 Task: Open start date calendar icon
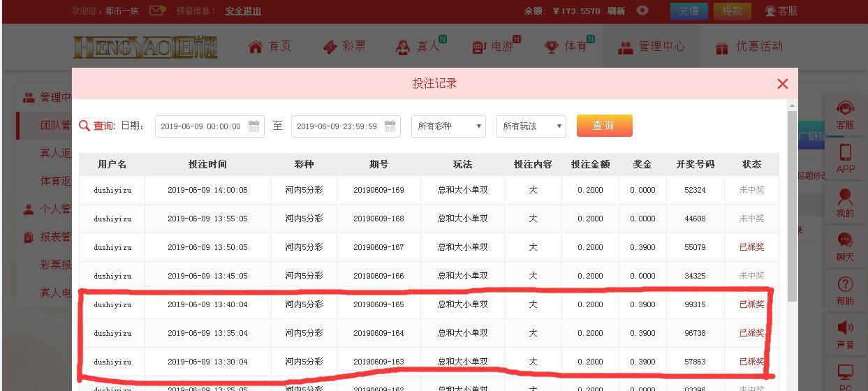(x=254, y=126)
